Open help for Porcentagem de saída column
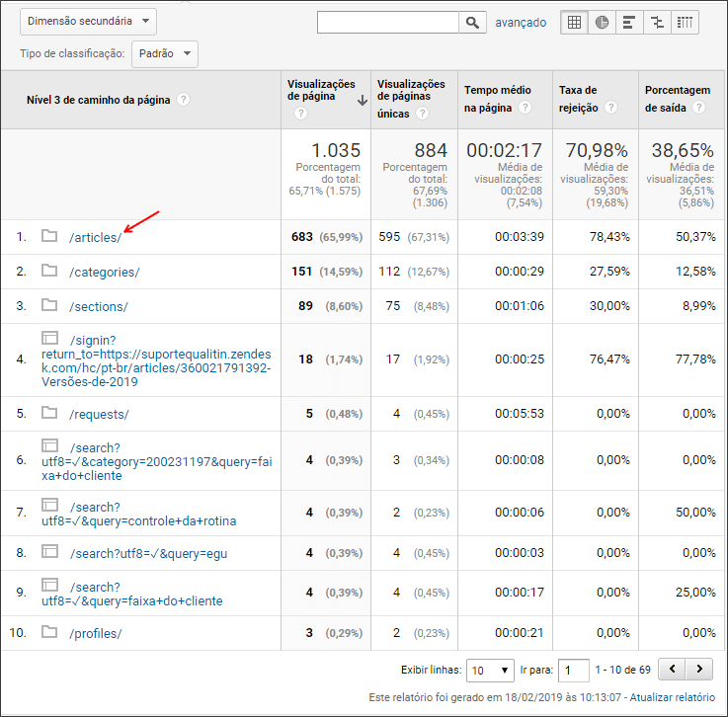The height and width of the screenshot is (717, 728). [x=698, y=108]
